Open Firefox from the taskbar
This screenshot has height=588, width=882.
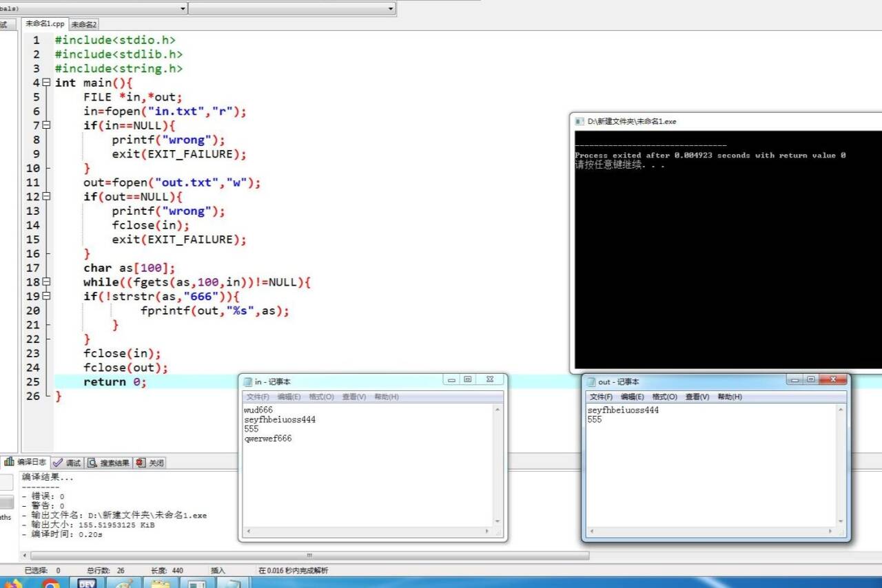coord(14,582)
